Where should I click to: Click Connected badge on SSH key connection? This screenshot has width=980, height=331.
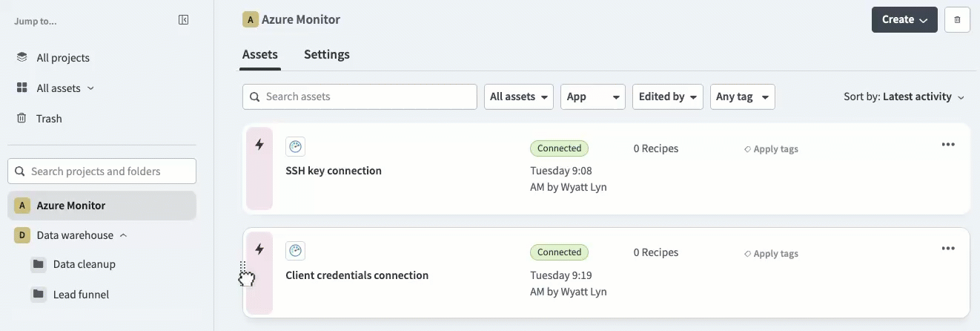[x=560, y=148]
